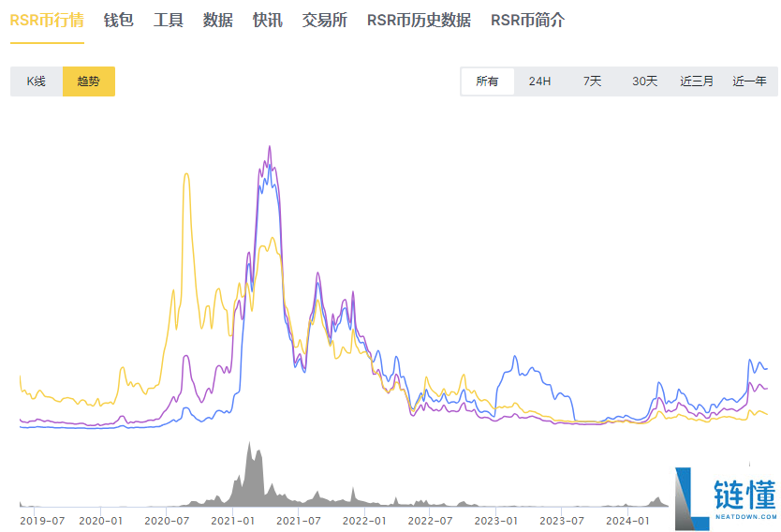Click the 2021-07 axis label
This screenshot has height=532, width=781.
coord(299,521)
